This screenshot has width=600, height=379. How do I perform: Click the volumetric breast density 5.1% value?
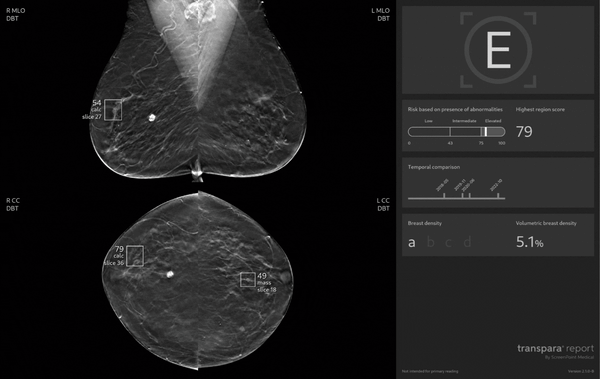click(530, 242)
